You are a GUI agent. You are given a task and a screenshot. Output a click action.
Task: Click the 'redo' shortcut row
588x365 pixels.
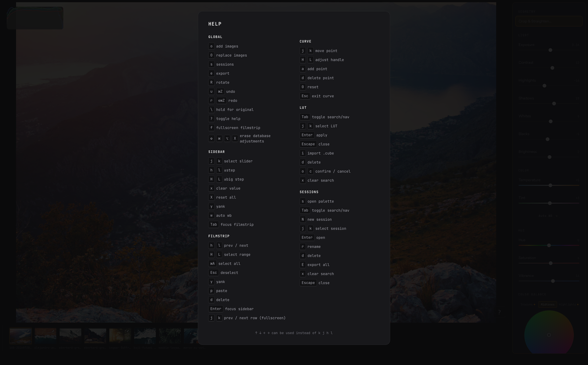223,101
